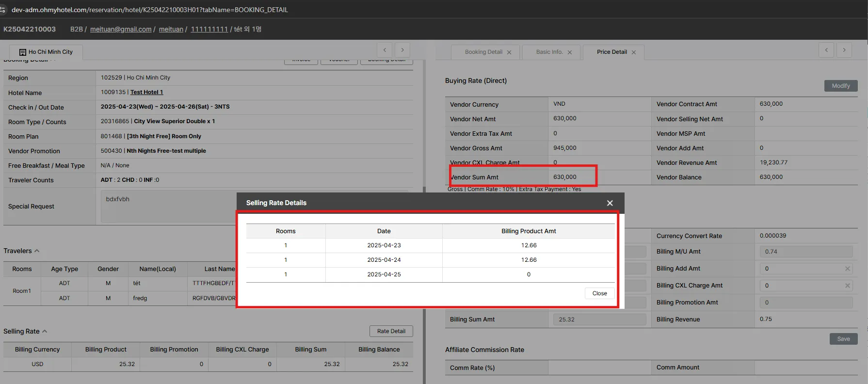Open the Test Hotel 1 link
Image resolution: width=868 pixels, height=384 pixels.
[146, 92]
